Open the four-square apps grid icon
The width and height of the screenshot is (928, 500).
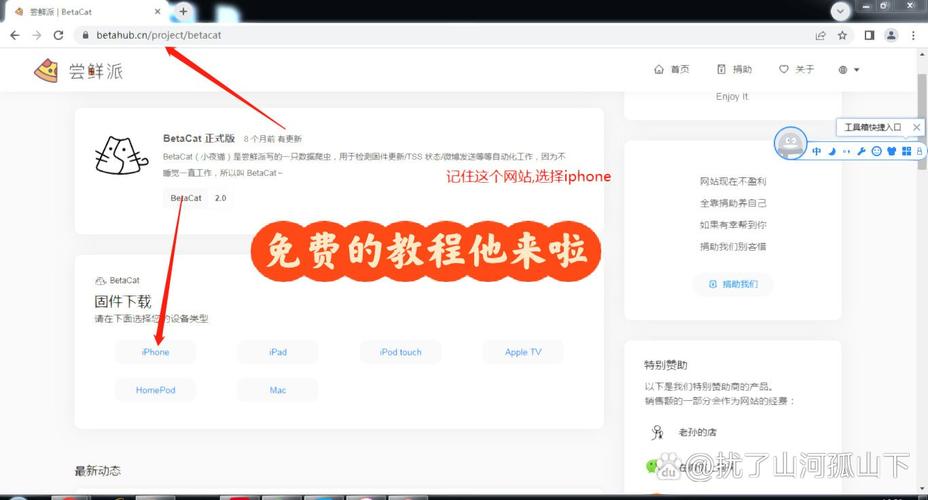pyautogui.click(x=906, y=151)
